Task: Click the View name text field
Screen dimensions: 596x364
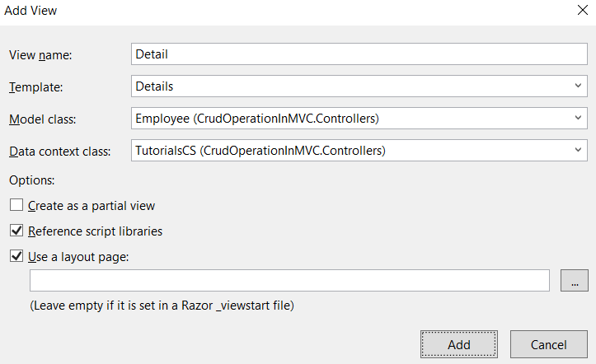Action: click(x=359, y=54)
